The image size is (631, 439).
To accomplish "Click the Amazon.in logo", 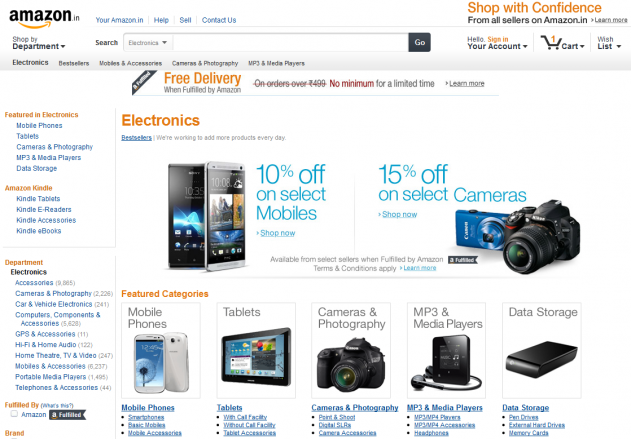I will pos(44,18).
